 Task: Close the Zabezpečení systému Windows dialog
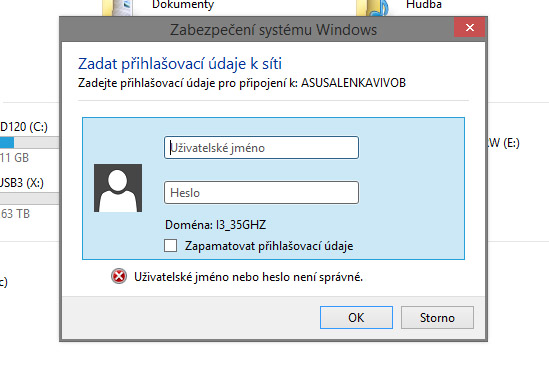pos(470,27)
